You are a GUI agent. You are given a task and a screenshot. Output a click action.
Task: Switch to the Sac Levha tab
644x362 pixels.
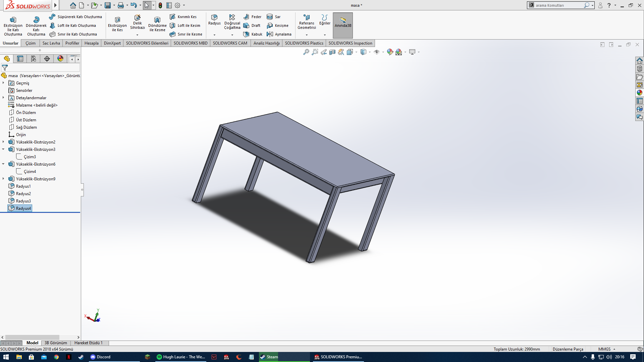point(51,43)
